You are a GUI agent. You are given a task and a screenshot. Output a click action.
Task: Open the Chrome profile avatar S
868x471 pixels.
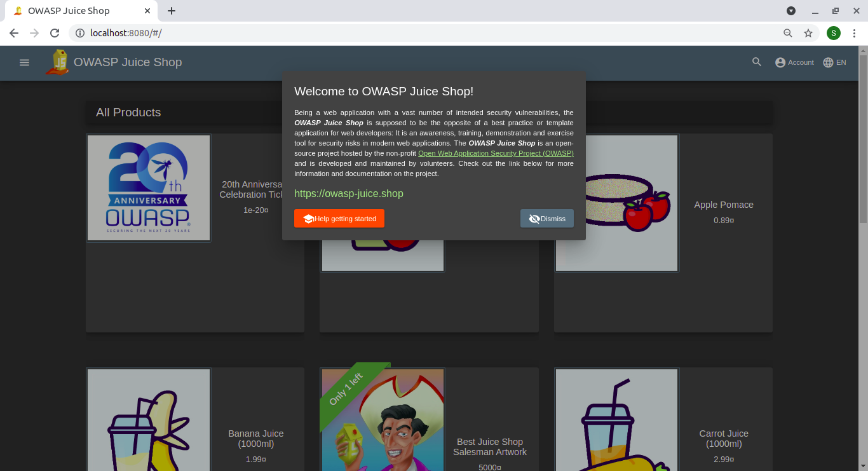tap(834, 33)
